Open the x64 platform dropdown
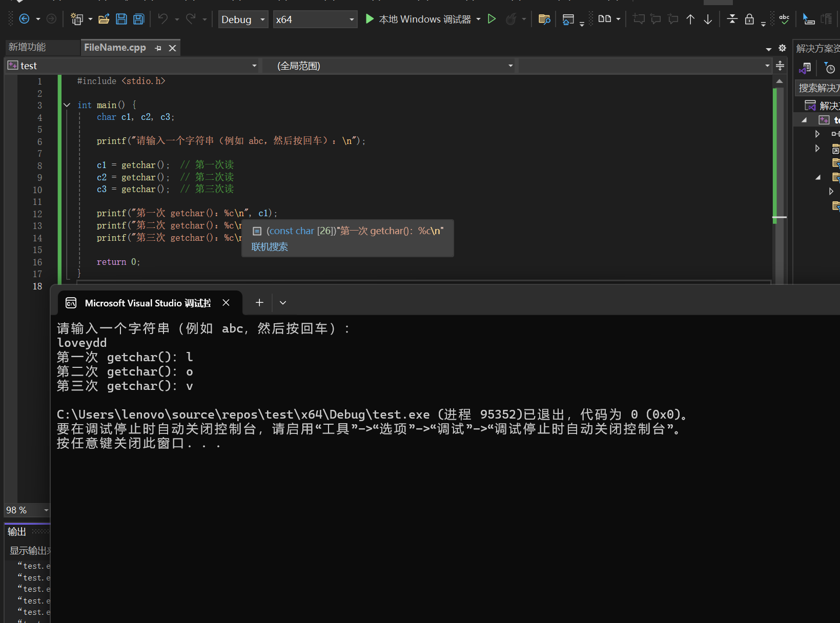 [x=314, y=19]
